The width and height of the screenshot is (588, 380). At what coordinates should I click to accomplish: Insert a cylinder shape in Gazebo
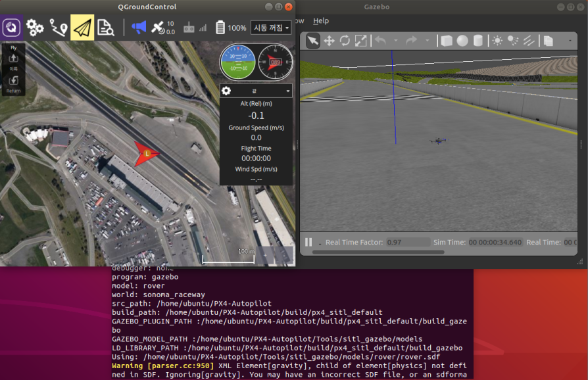click(478, 41)
